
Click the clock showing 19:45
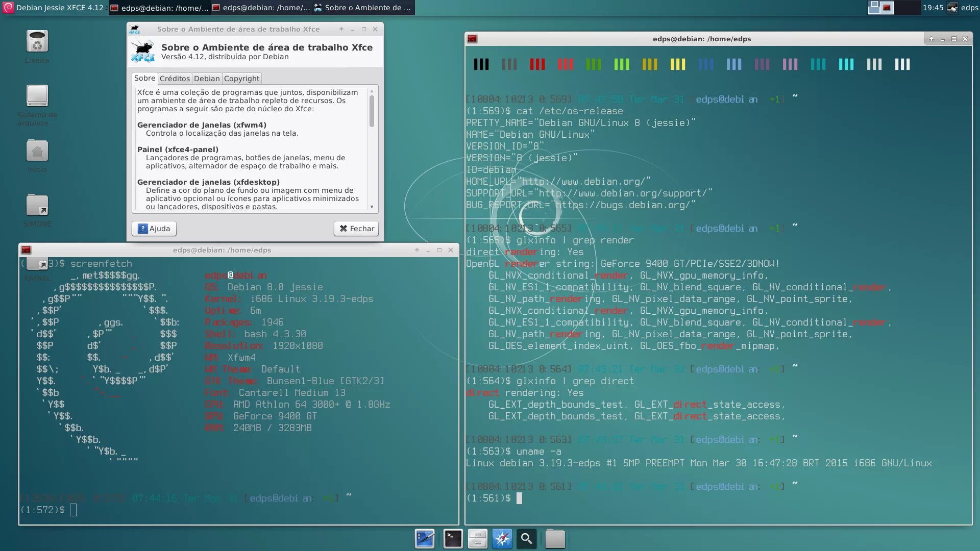(933, 8)
